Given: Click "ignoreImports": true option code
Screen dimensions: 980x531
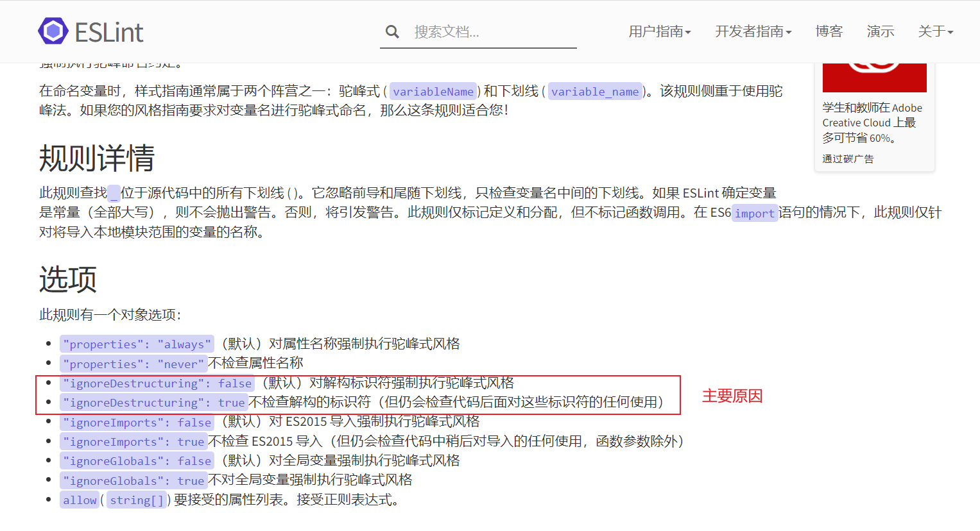Looking at the screenshot, I should (133, 442).
